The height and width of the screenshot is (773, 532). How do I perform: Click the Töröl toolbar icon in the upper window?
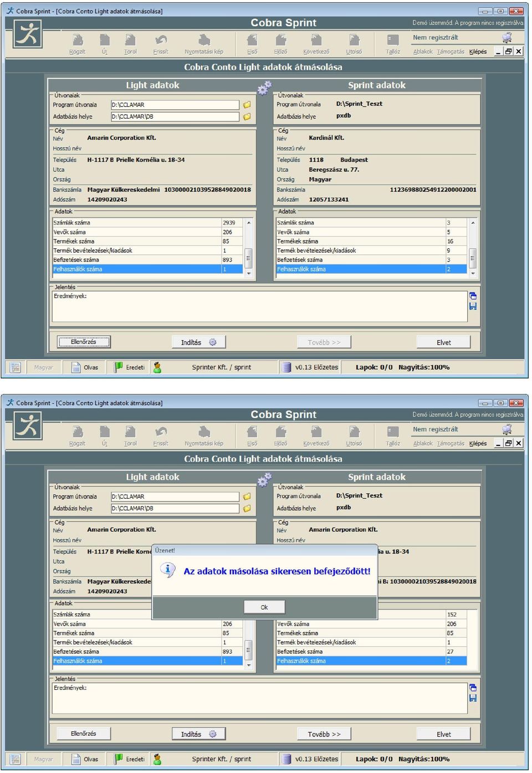tap(130, 40)
